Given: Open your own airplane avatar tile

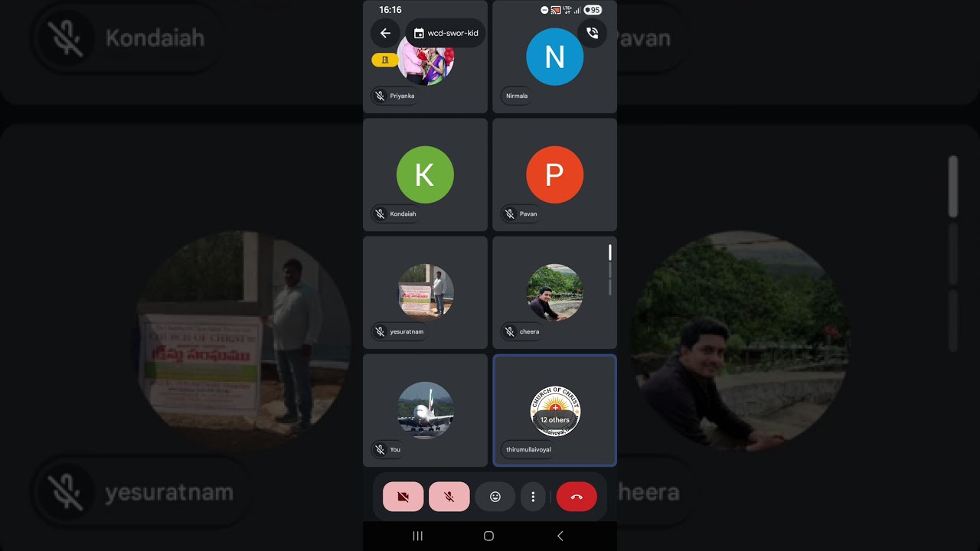Looking at the screenshot, I should (x=426, y=409).
